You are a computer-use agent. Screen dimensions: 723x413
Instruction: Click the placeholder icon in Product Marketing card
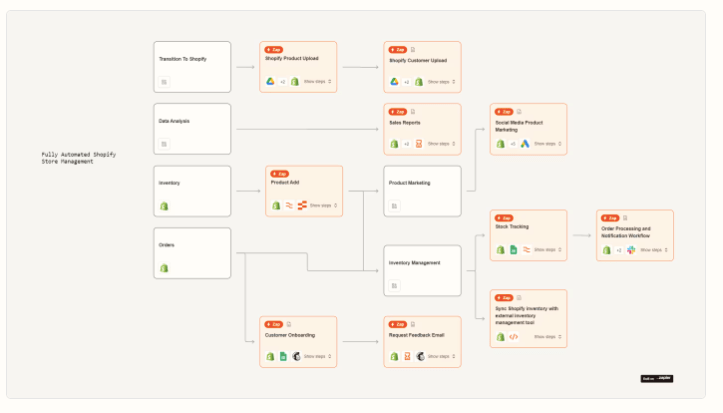coord(394,206)
